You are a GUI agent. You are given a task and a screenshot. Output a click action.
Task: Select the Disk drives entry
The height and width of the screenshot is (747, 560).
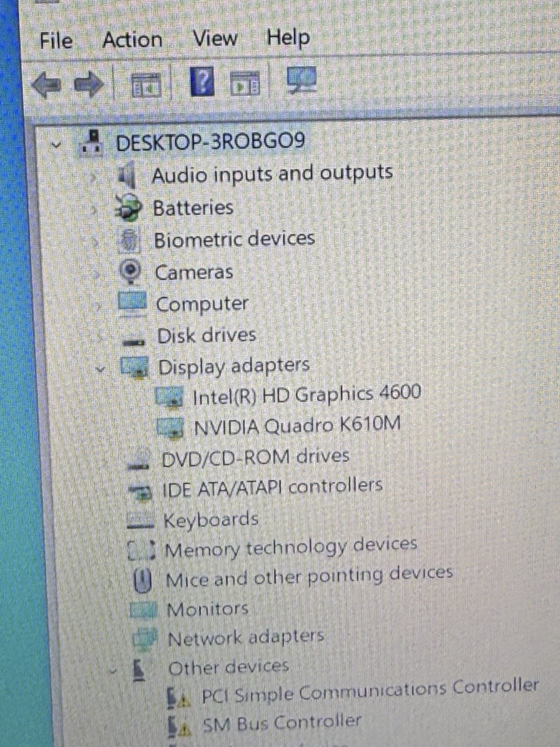[207, 335]
